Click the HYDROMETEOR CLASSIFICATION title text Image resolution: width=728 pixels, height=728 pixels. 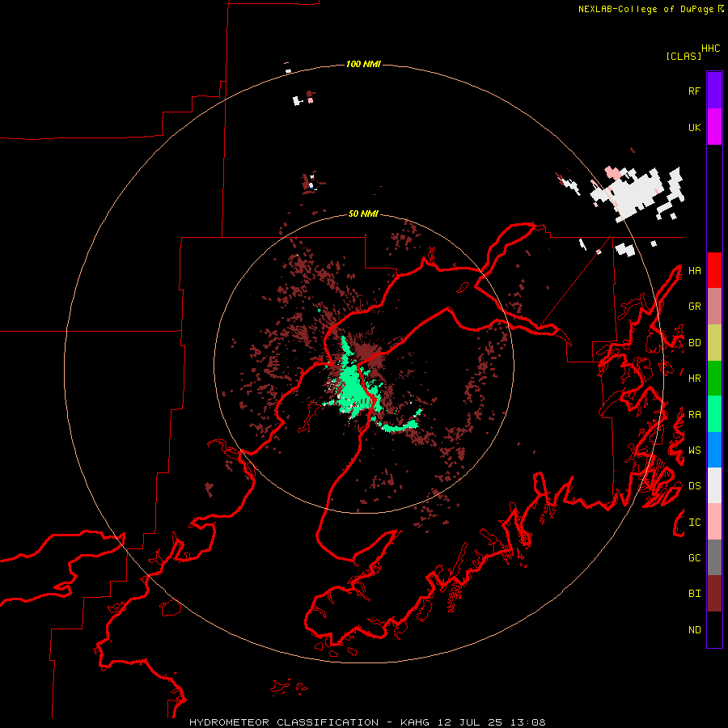pos(283,722)
